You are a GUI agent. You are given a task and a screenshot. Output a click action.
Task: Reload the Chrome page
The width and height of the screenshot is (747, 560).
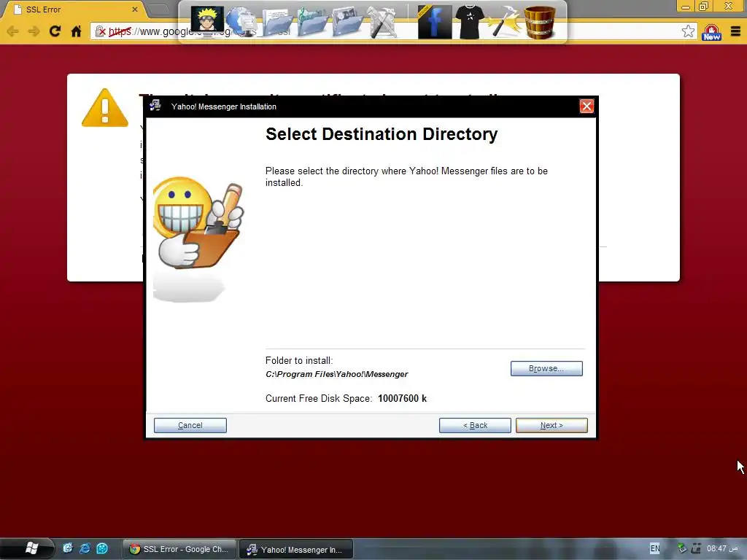[55, 31]
